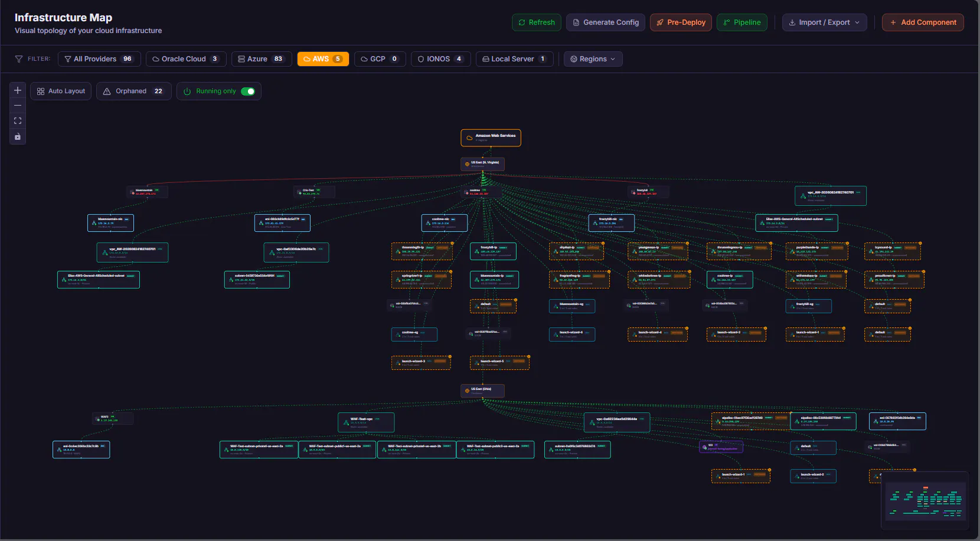This screenshot has width=980, height=541.
Task: Filter by All Providers
Action: pos(99,59)
